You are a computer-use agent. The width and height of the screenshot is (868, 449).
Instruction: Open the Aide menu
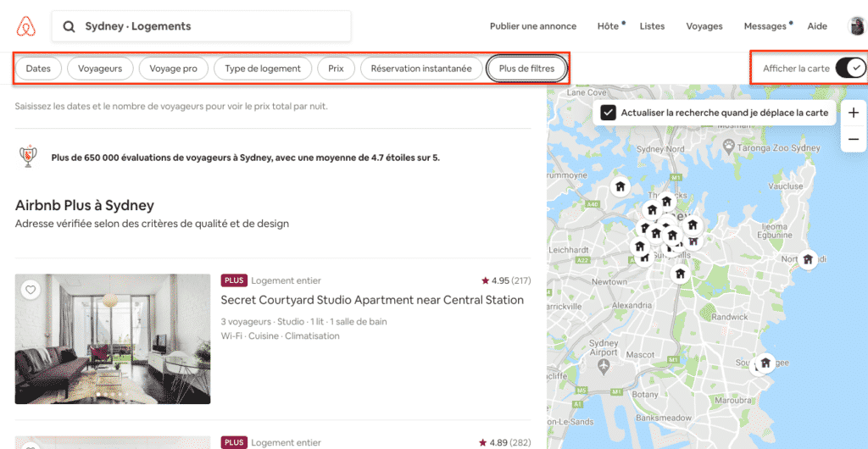(x=817, y=26)
